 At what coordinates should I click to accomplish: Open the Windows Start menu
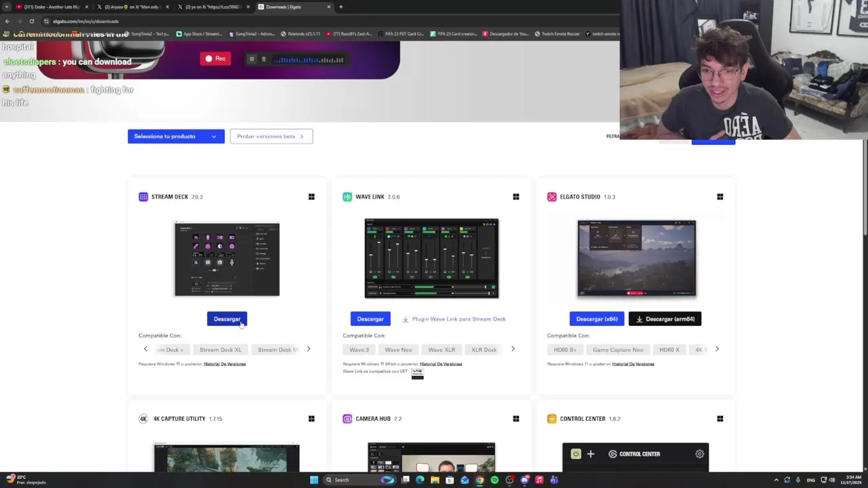coord(314,480)
